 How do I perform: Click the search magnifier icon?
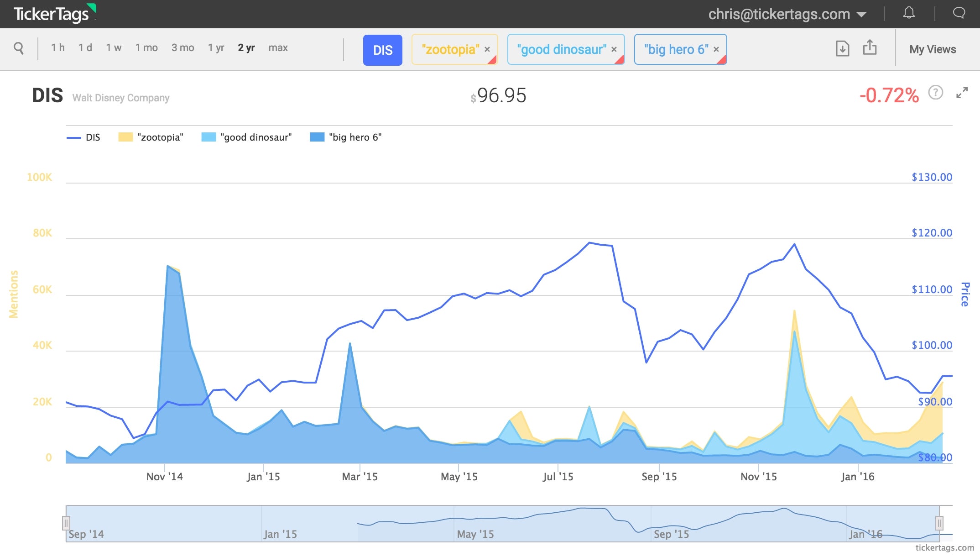coord(19,48)
